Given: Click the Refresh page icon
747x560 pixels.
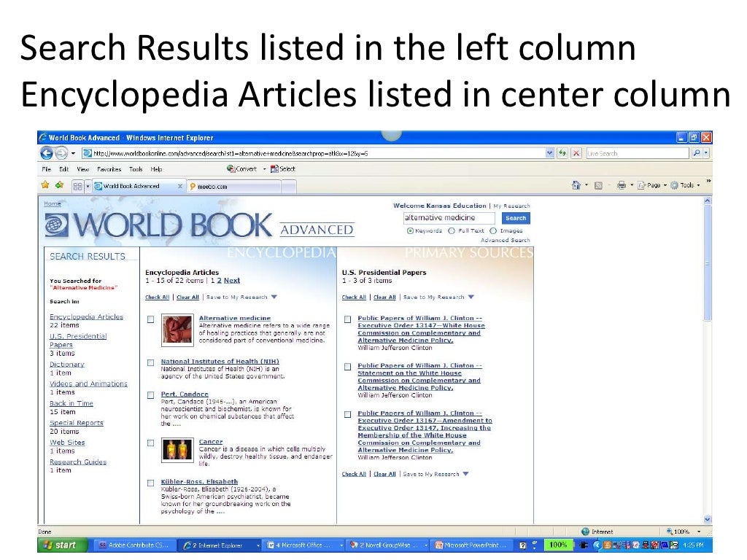Looking at the screenshot, I should click(562, 153).
